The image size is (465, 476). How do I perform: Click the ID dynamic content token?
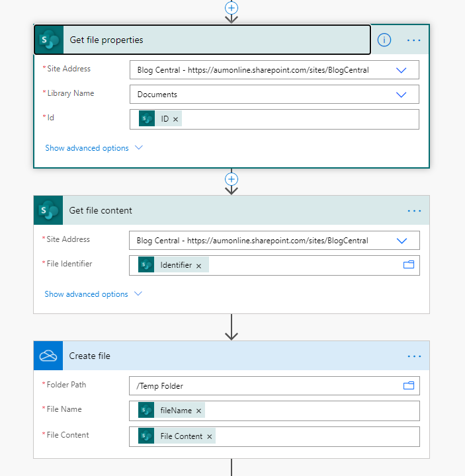click(160, 119)
